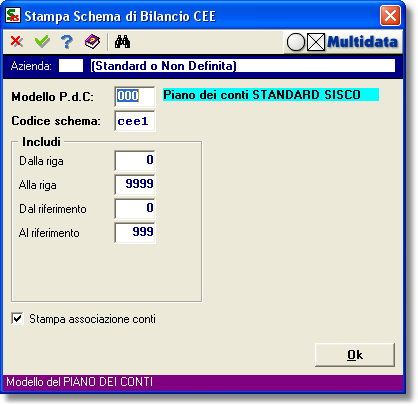Select the Modello P.d.C. field
This screenshot has height=406, width=418.
pyautogui.click(x=135, y=96)
